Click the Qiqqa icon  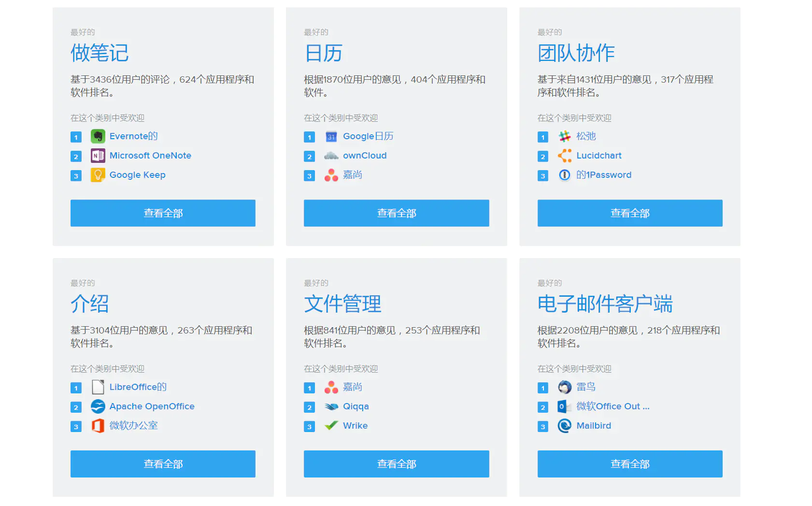pyautogui.click(x=331, y=406)
